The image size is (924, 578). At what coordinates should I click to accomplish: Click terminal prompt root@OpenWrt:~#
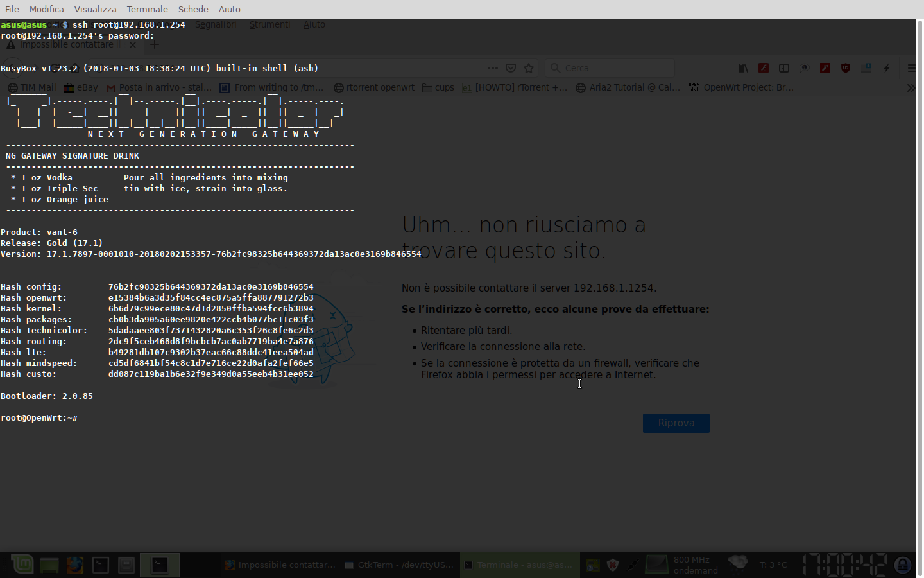click(x=39, y=418)
